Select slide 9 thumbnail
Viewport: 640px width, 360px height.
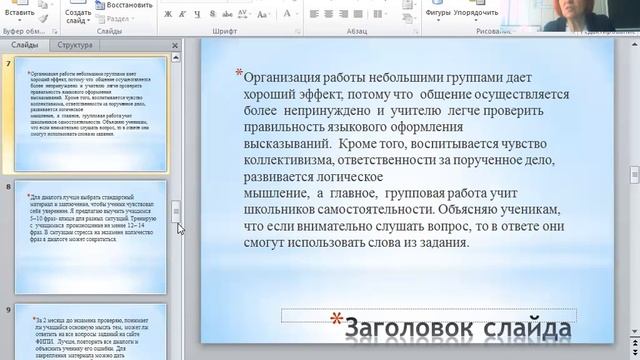coord(91,331)
